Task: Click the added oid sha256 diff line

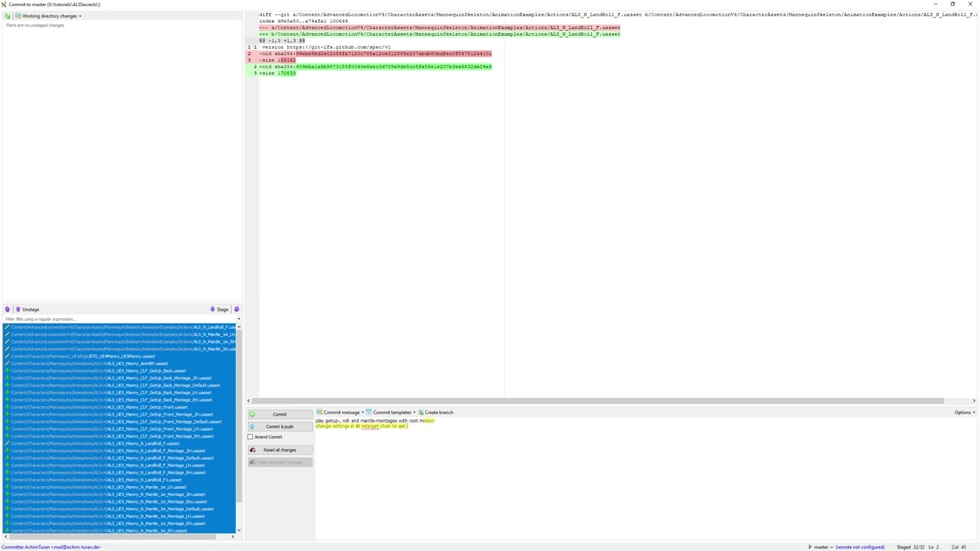Action: tap(375, 67)
